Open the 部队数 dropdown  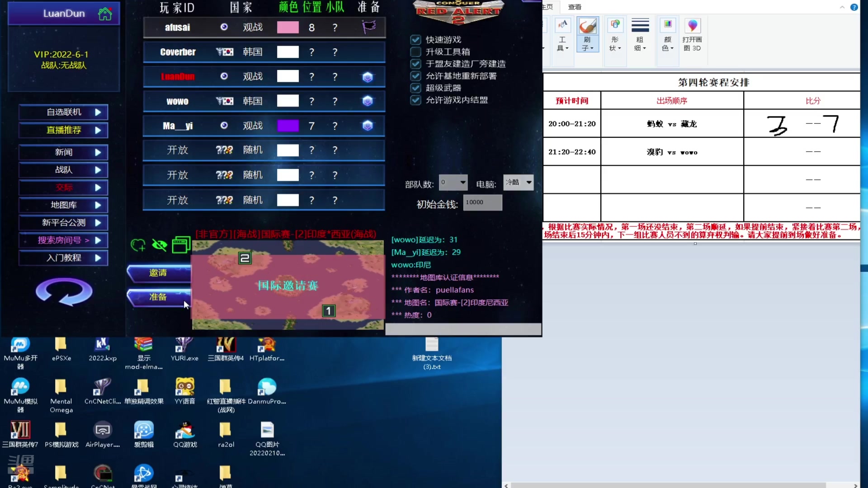[453, 183]
